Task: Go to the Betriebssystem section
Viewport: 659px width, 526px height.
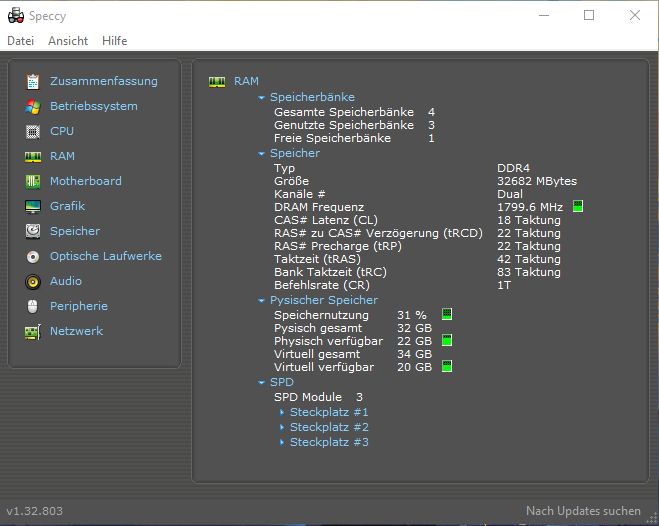Action: (x=94, y=106)
